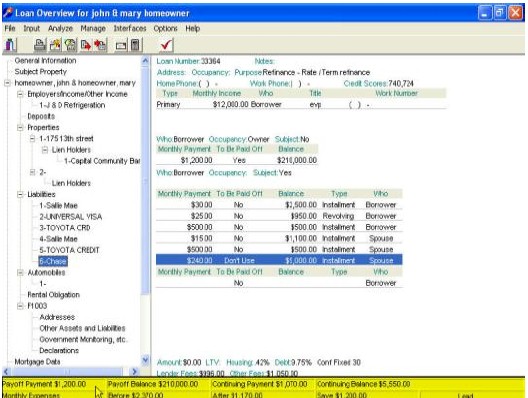Select 4-Sallie Mae liability
Viewport: 528px width, 398px height.
coord(58,239)
